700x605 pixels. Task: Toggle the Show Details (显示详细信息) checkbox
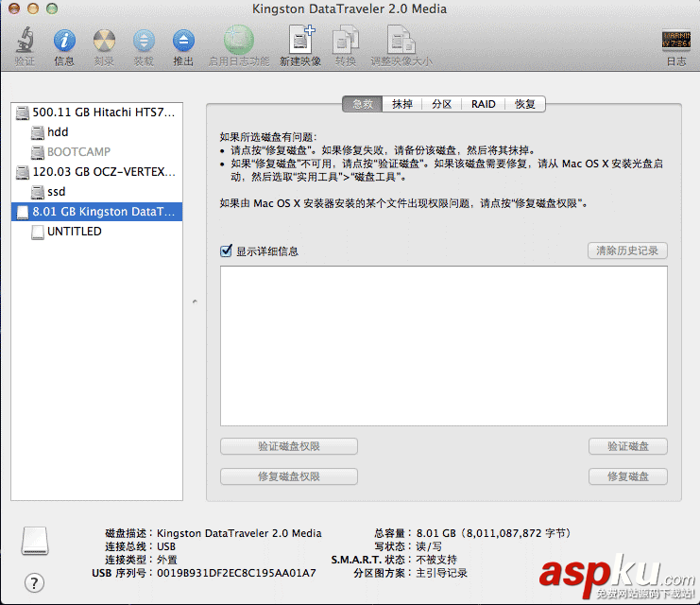pos(226,251)
